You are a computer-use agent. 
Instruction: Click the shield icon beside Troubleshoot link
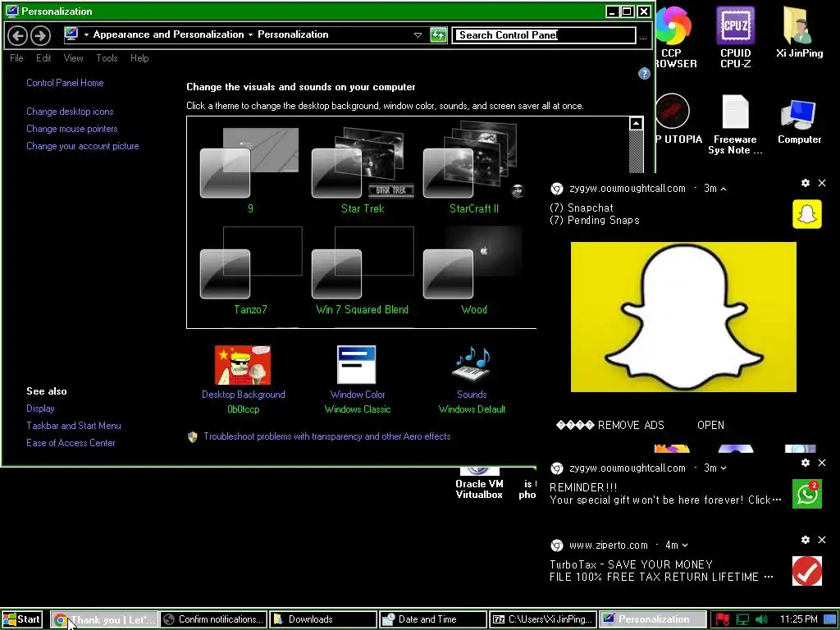click(x=193, y=436)
